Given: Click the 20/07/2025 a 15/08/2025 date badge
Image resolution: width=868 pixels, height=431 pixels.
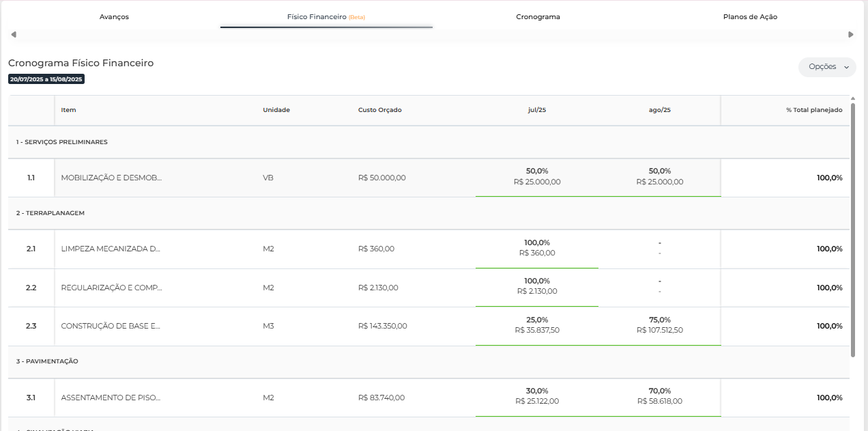Looking at the screenshot, I should tap(46, 79).
